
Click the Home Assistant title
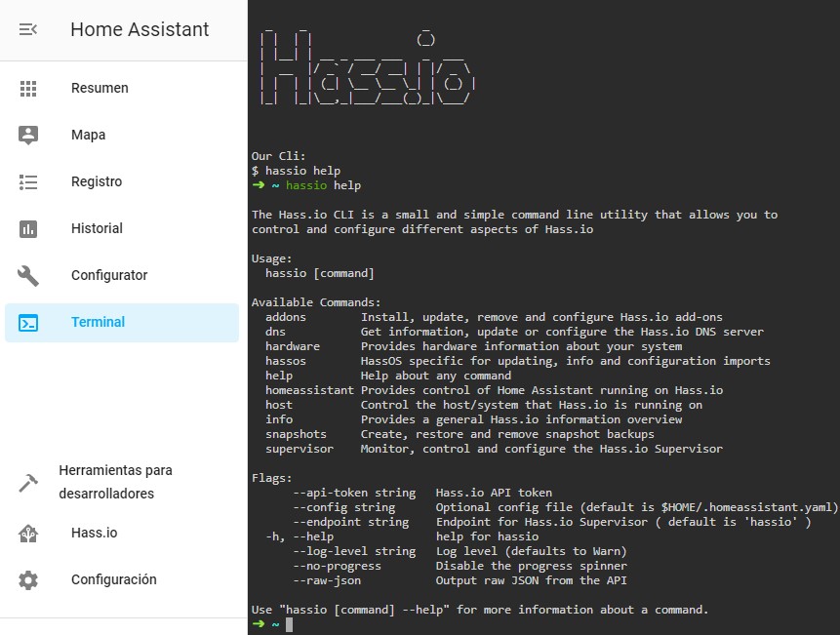140,29
